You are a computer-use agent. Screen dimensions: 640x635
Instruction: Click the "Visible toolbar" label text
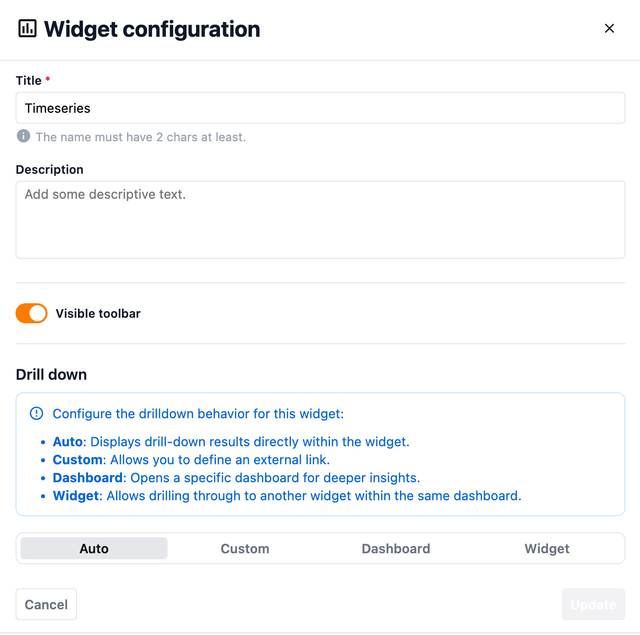coord(98,313)
